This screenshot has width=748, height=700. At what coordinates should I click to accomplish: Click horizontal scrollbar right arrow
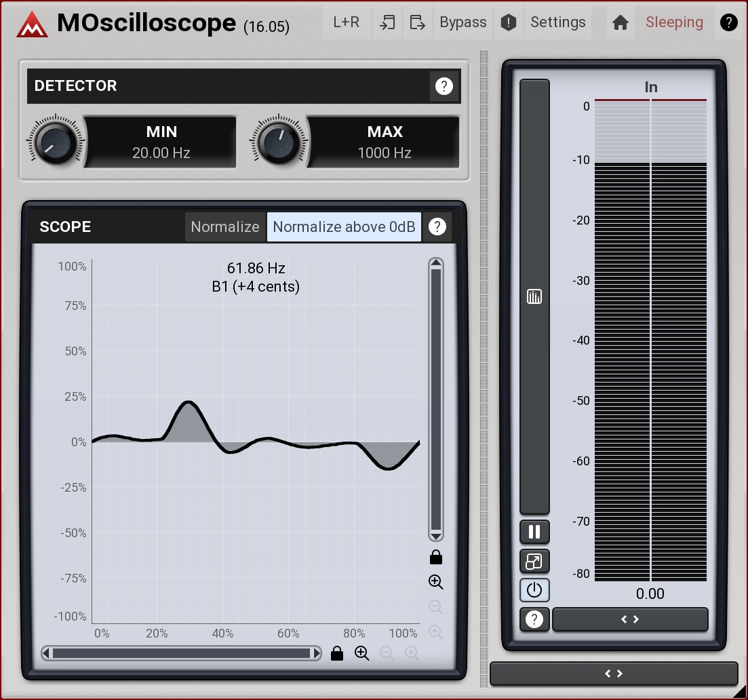click(317, 653)
